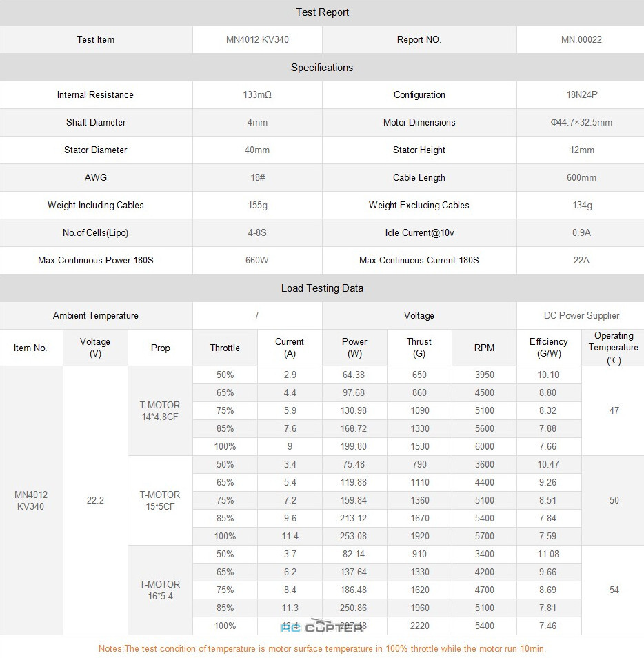Select power value '199.80'

353,446
